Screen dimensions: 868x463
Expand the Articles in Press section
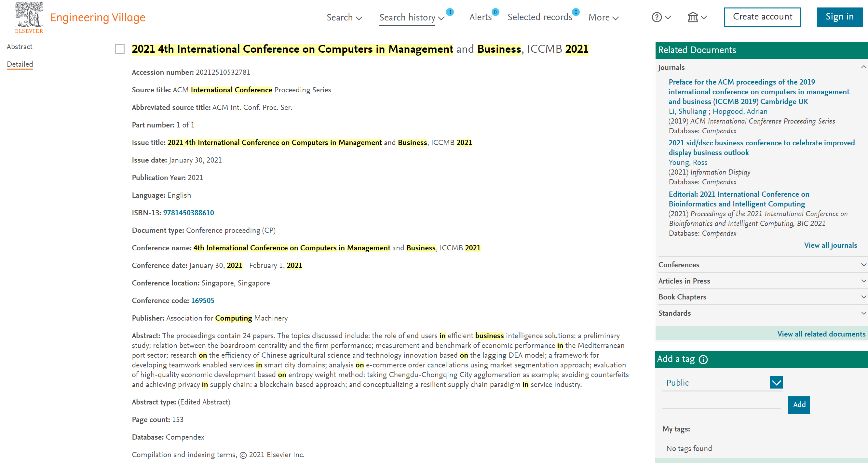863,281
